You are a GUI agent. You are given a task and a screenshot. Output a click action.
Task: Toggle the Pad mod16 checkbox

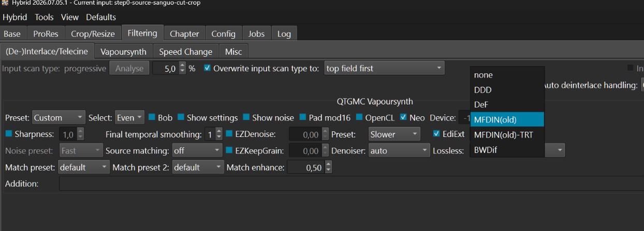(303, 117)
